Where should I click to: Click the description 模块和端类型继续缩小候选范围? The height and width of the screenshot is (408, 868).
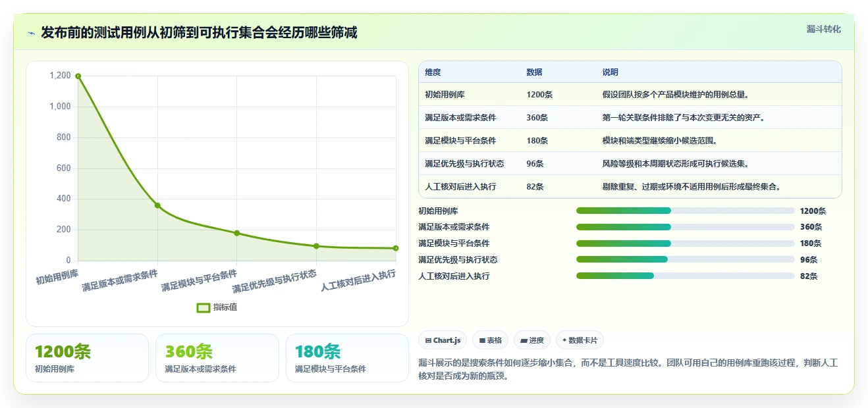(659, 141)
